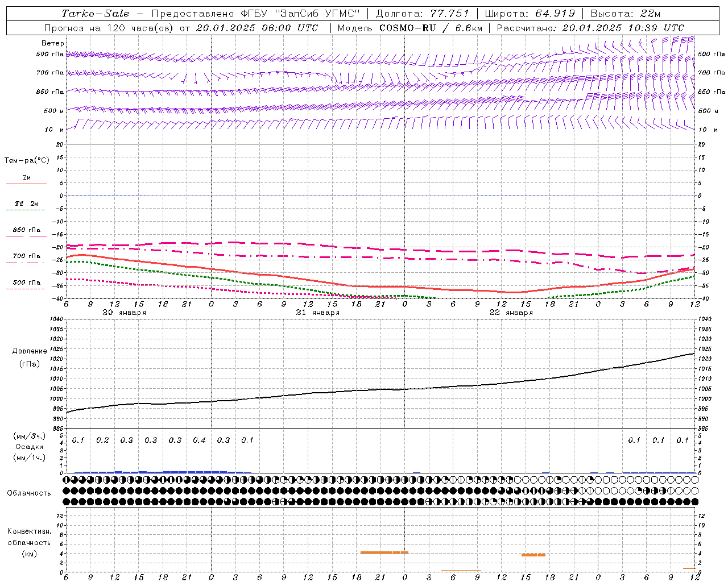
Task: Click the (мм/3ч.) precipitation unit label
Action: pyautogui.click(x=30, y=436)
